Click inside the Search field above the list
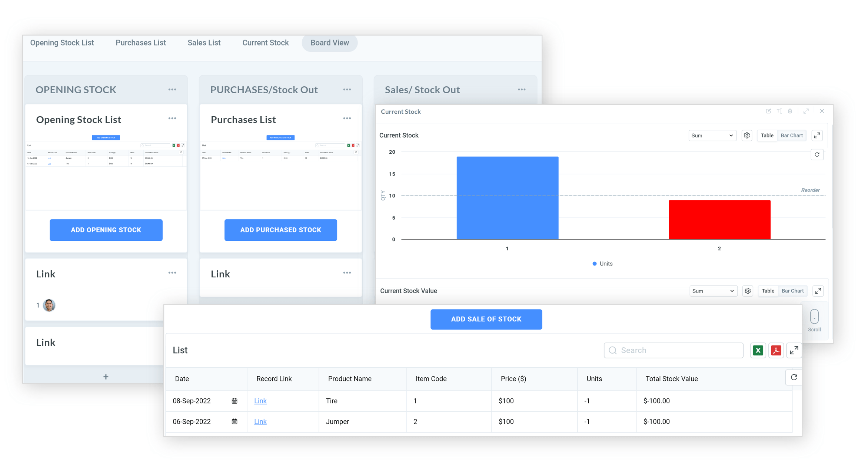This screenshot has height=471, width=868. tap(674, 350)
